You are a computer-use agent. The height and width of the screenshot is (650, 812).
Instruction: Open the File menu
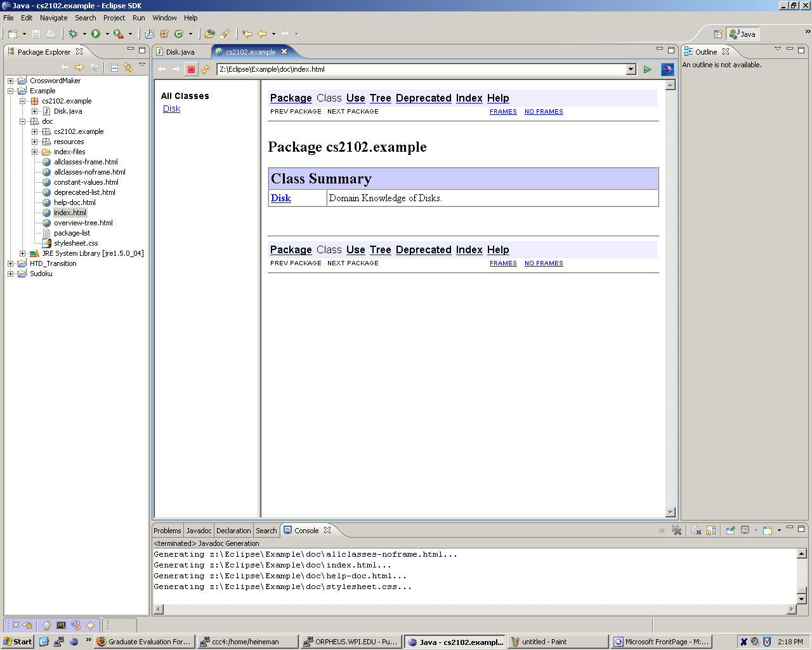8,18
